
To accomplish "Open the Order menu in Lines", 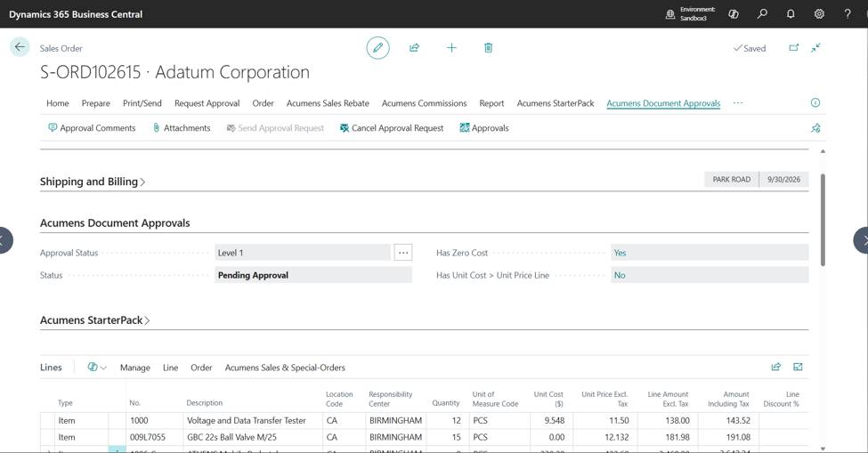I will [x=201, y=368].
